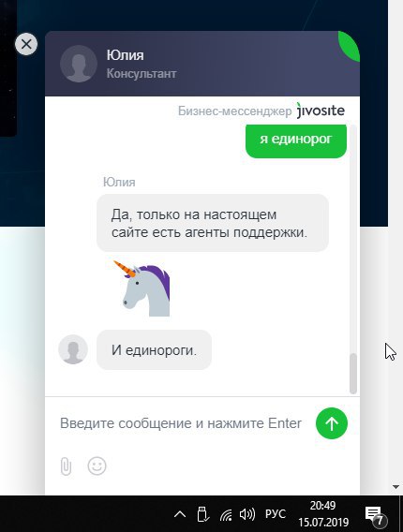
Task: Click the message about агенты поддержки
Action: point(213,223)
